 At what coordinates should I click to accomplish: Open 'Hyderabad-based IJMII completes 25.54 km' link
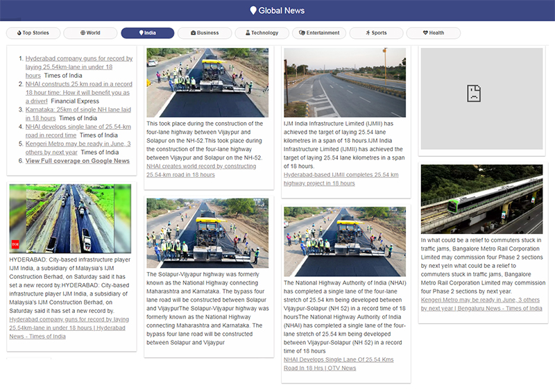coord(341,179)
